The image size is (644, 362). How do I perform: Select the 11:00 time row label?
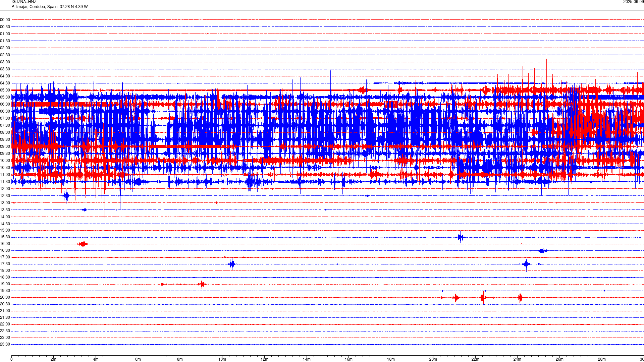click(5, 175)
